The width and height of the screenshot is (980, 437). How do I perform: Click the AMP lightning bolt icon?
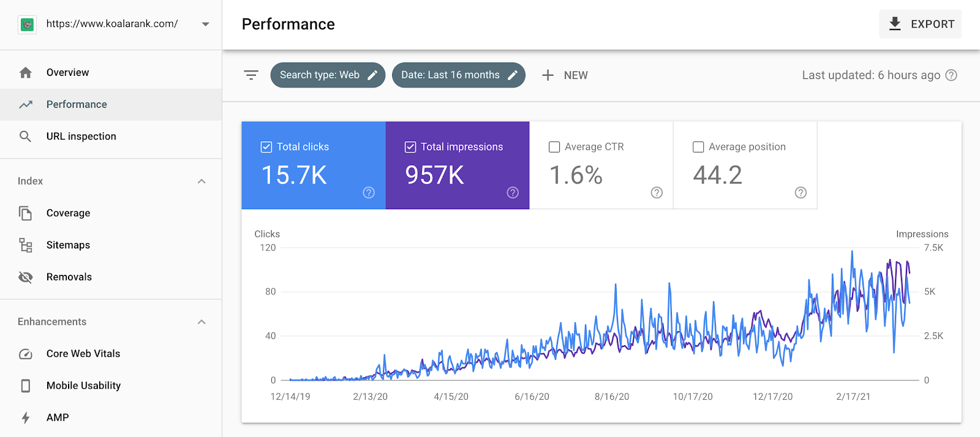tap(25, 417)
